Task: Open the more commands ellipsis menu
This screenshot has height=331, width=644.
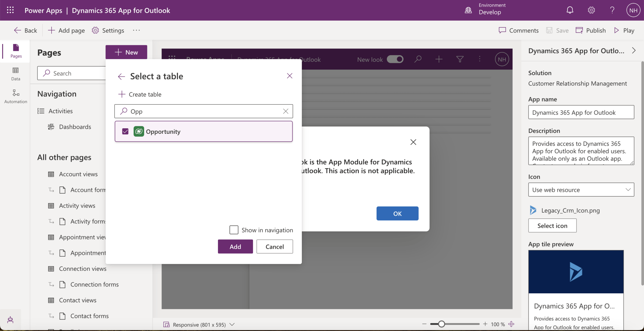Action: coord(136,30)
